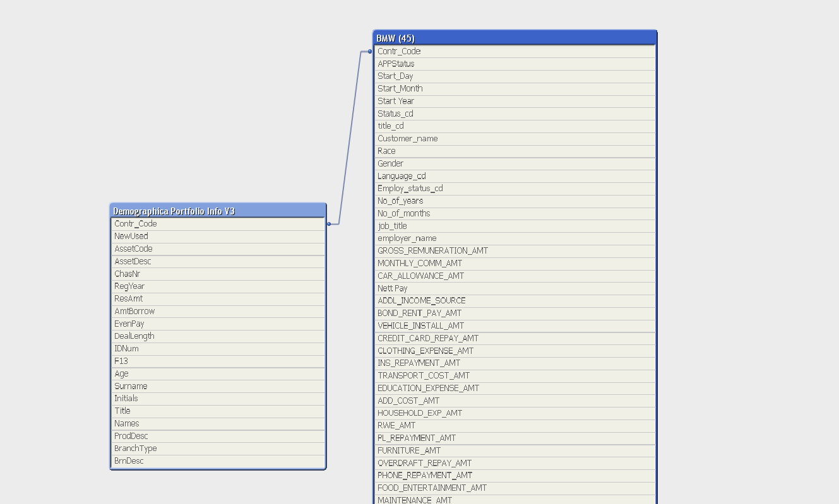Select the Initials field
The image size is (839, 504).
(x=218, y=399)
